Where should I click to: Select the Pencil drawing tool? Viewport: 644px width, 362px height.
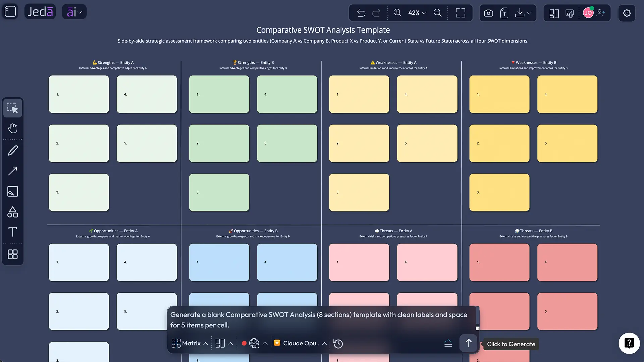click(13, 150)
